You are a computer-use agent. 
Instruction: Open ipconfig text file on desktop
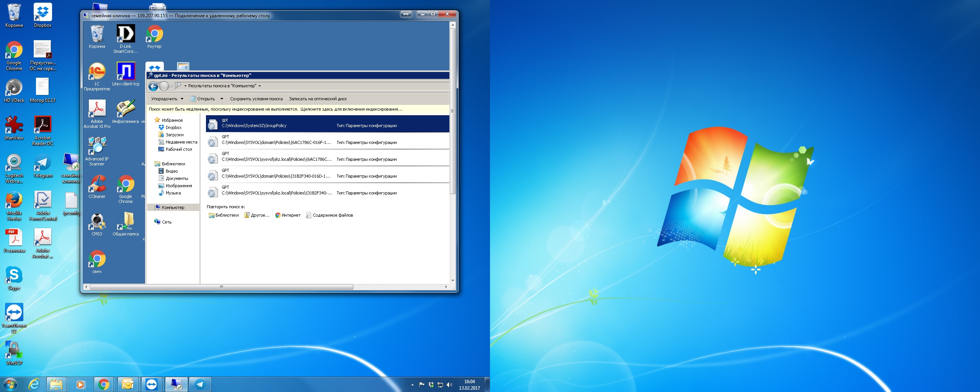pyautogui.click(x=71, y=204)
